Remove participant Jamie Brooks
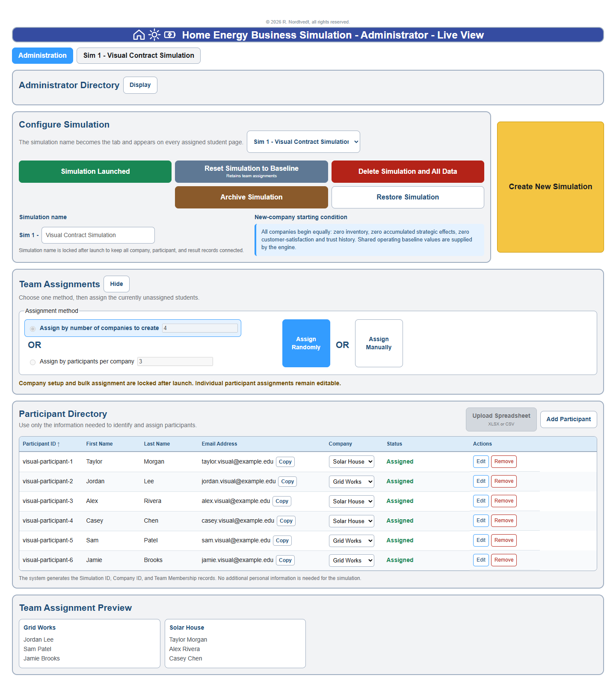This screenshot has width=616, height=693. click(504, 560)
